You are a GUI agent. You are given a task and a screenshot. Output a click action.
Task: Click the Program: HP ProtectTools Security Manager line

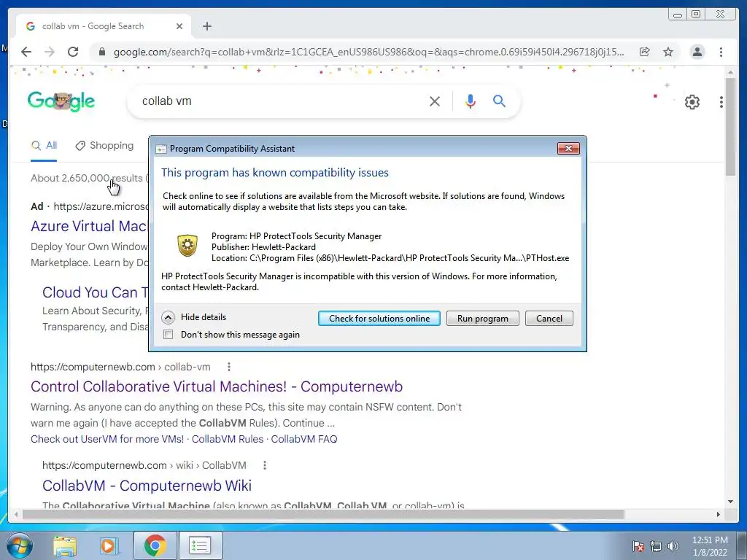[x=296, y=236]
